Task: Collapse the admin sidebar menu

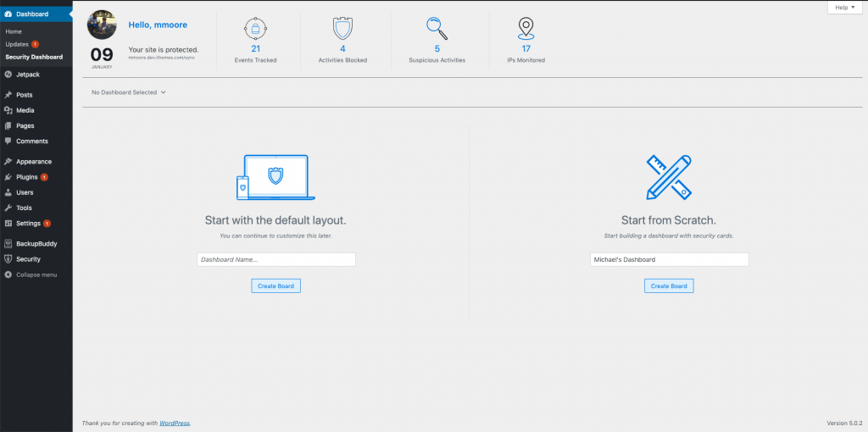Action: tap(36, 275)
